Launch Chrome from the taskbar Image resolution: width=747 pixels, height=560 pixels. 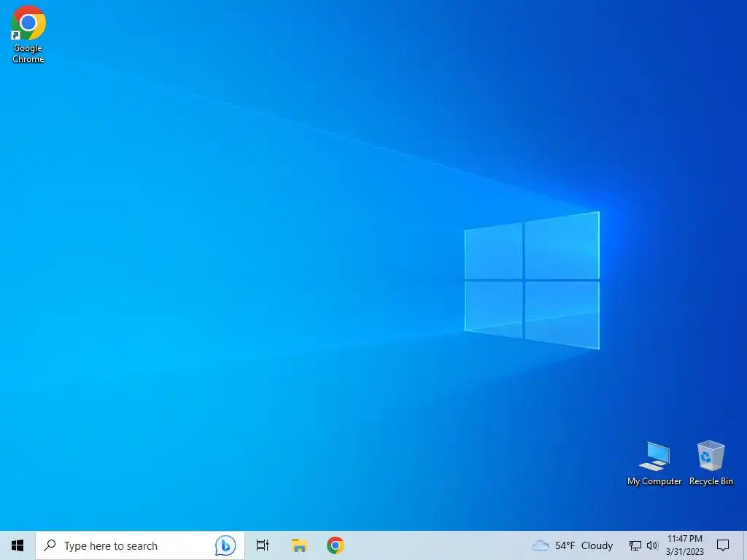336,545
